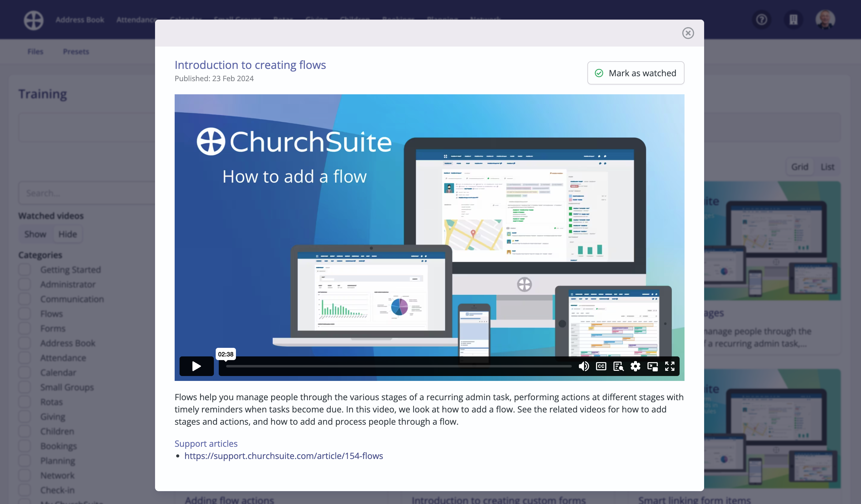Open the video transcript search
The width and height of the screenshot is (861, 504).
click(x=618, y=366)
